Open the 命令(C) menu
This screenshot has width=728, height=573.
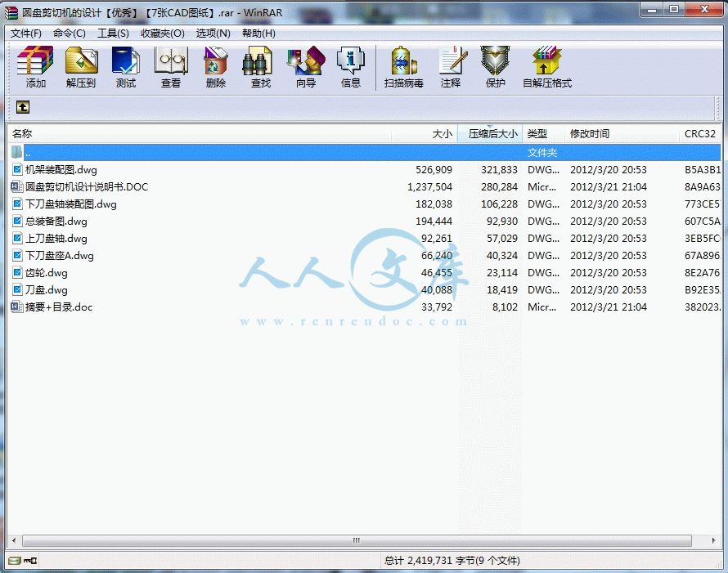[70, 34]
